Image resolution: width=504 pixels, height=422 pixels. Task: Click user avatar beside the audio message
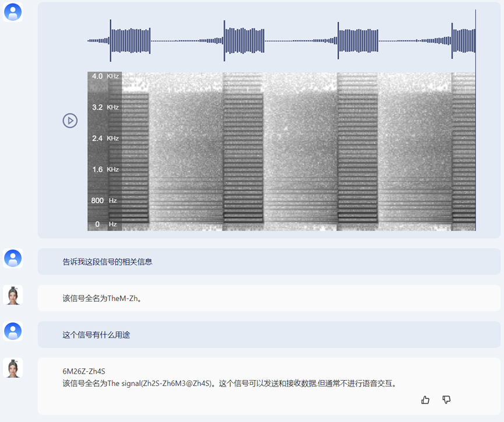tap(13, 12)
